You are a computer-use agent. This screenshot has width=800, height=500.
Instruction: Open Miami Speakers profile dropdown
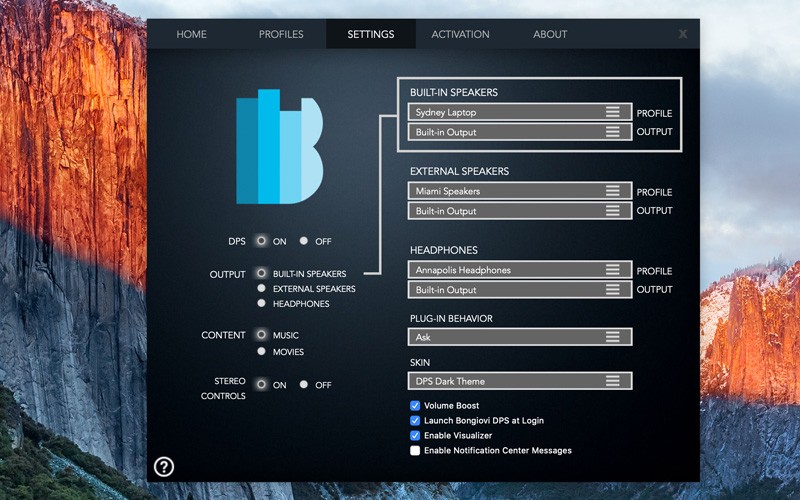pos(520,191)
